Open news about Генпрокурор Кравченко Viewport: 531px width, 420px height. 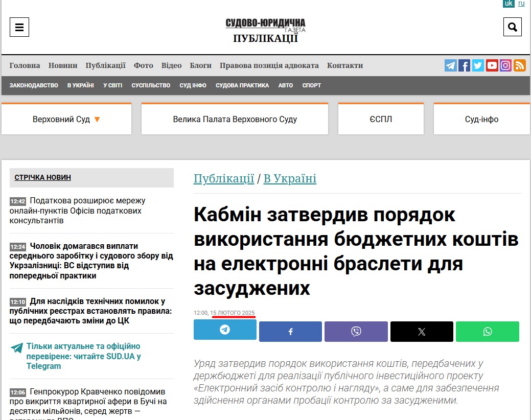tap(88, 404)
